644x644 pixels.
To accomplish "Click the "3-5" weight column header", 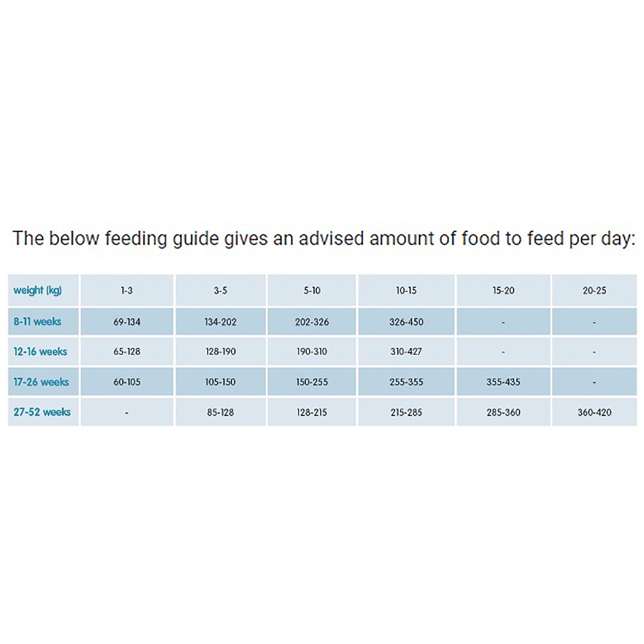I will pyautogui.click(x=220, y=291).
